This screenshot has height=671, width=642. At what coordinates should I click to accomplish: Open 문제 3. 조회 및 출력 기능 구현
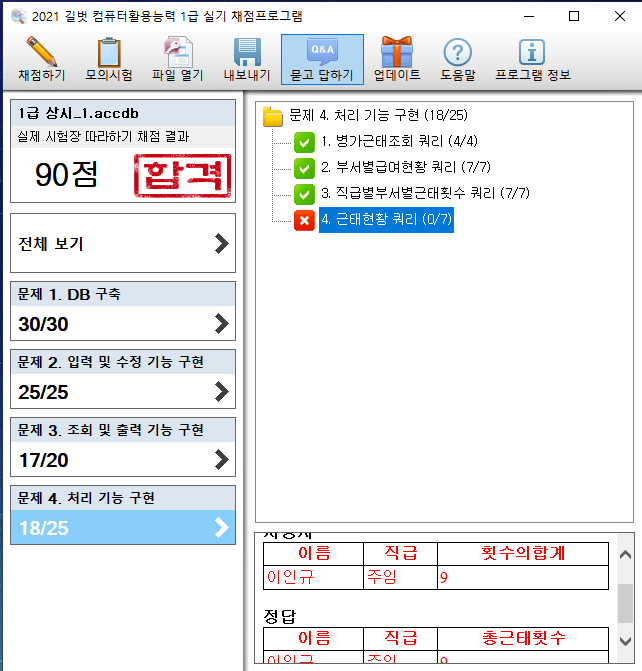(x=123, y=446)
